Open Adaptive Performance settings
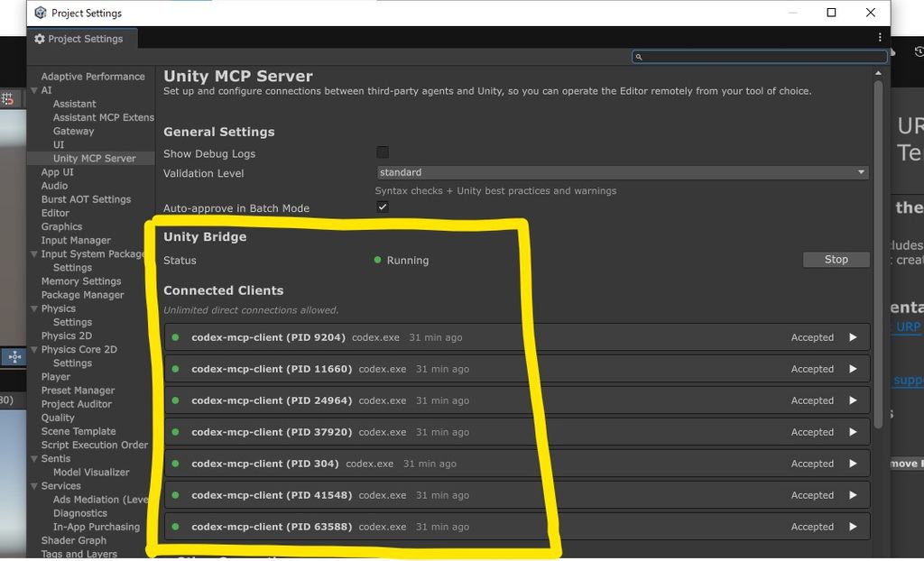This screenshot has height=561, width=924. pos(93,77)
